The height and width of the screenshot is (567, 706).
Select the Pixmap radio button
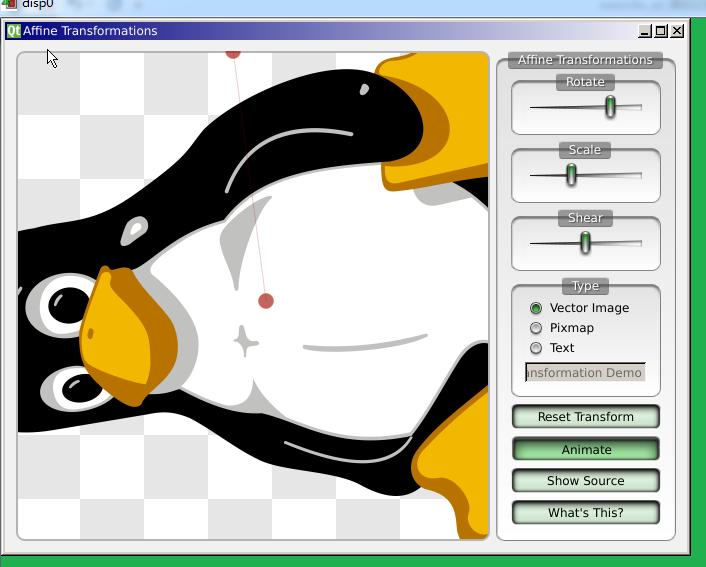point(536,328)
